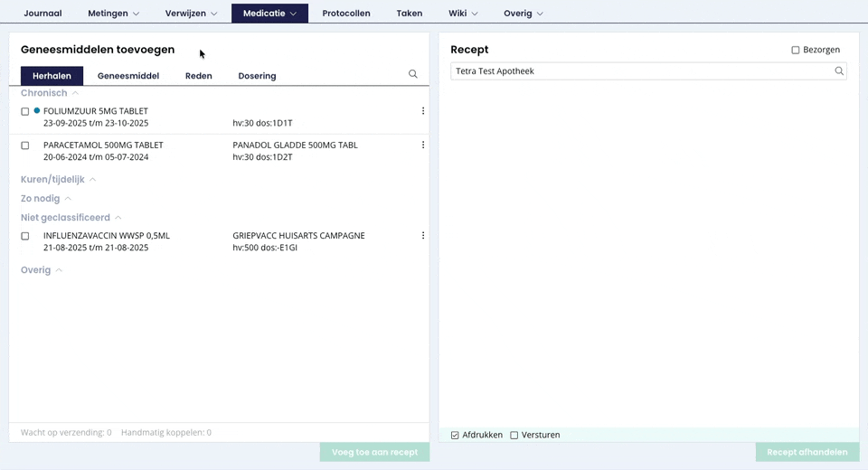Collapse the Chronisch section
Viewport: 868px width, 470px height.
[x=75, y=93]
